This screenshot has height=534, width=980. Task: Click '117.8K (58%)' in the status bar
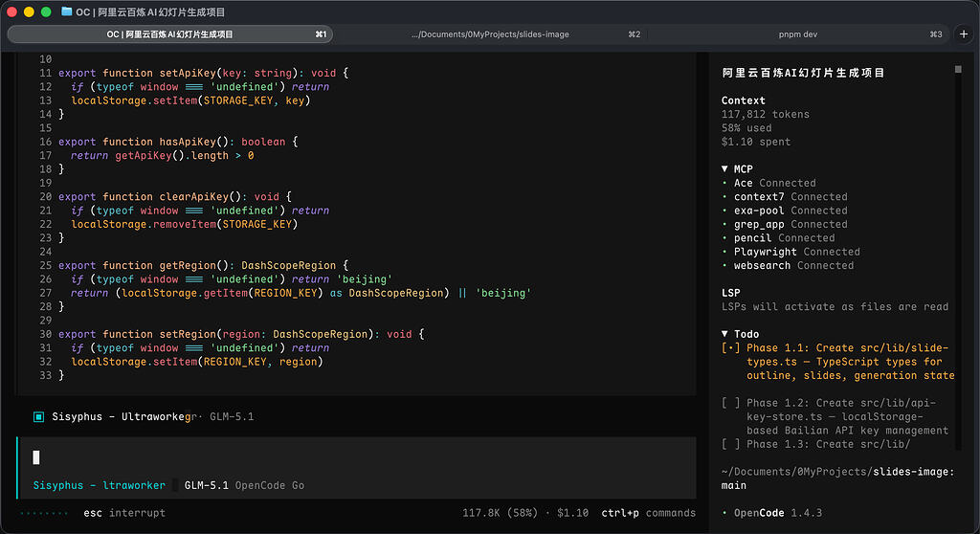pyautogui.click(x=500, y=513)
